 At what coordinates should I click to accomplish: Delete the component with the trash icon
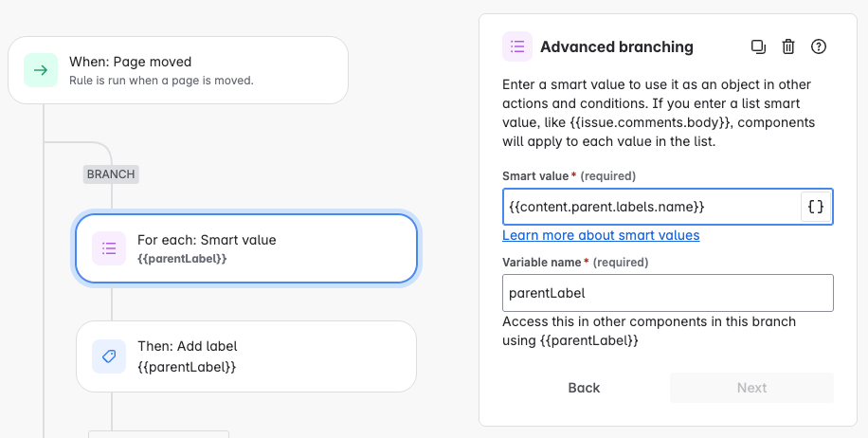coord(788,46)
